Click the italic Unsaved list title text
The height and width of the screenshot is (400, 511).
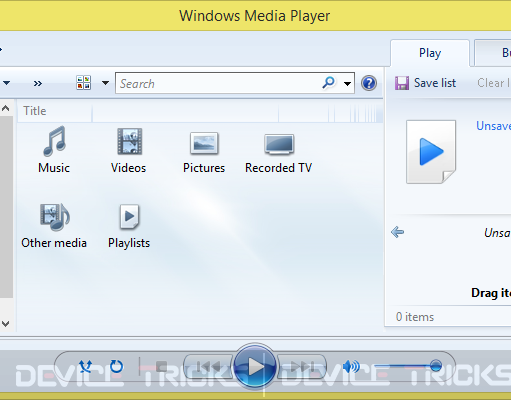tap(497, 232)
